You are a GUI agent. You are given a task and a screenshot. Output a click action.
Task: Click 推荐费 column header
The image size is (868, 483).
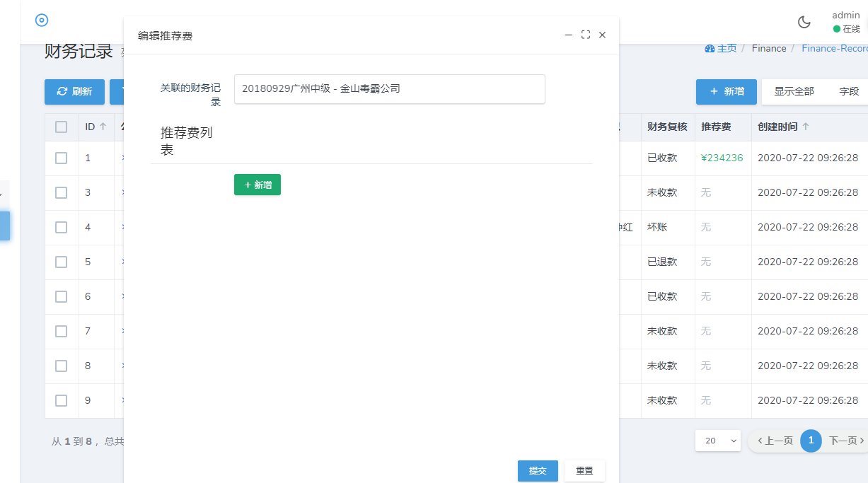716,127
